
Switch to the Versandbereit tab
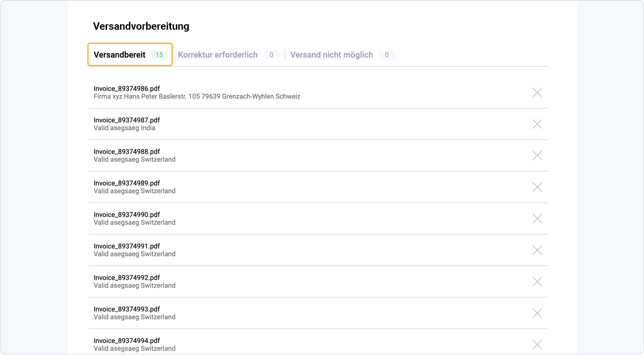[120, 55]
